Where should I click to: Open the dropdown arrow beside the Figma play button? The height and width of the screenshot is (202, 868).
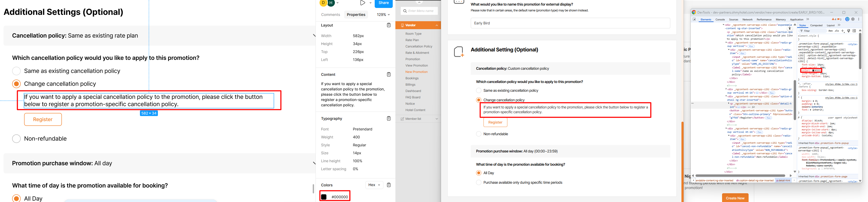(x=370, y=3)
